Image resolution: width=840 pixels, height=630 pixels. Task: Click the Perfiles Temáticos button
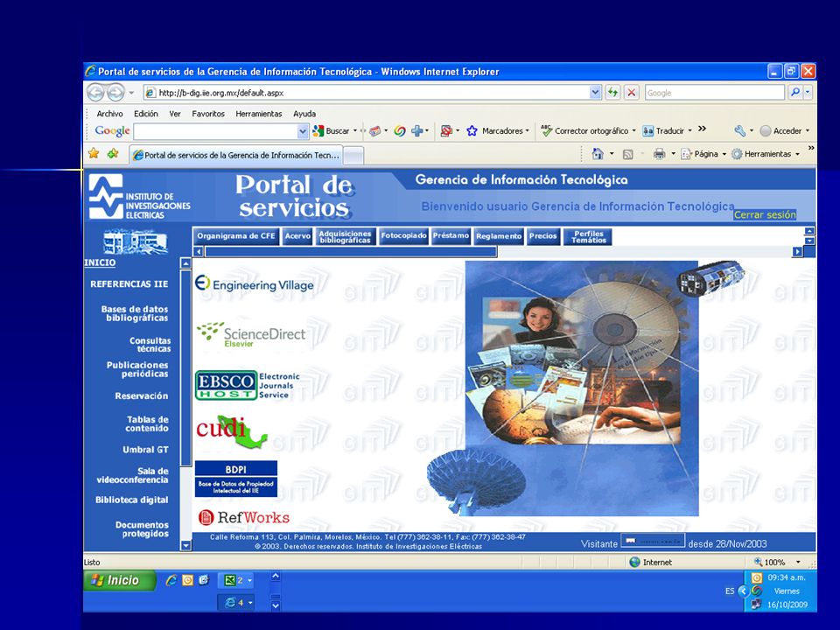(x=588, y=236)
